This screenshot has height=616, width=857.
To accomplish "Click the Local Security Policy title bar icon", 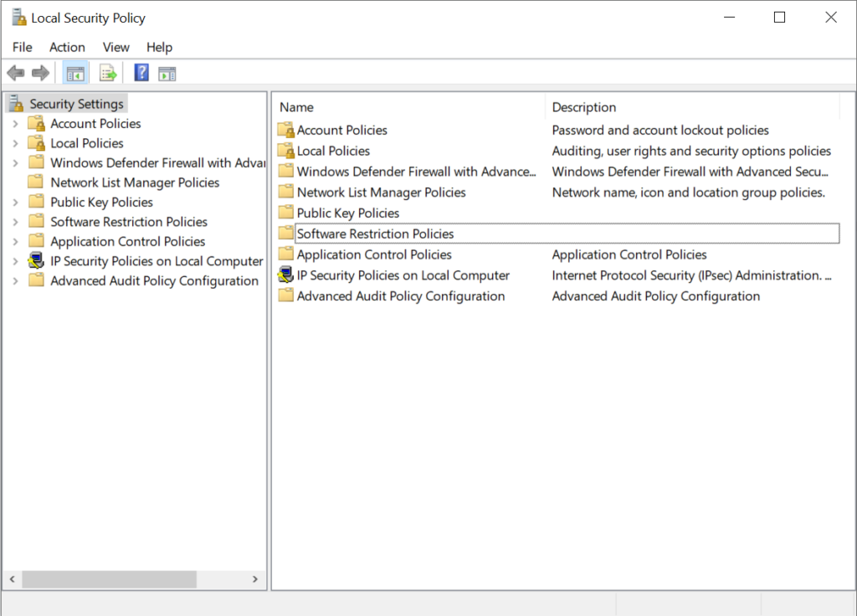I will pyautogui.click(x=18, y=17).
